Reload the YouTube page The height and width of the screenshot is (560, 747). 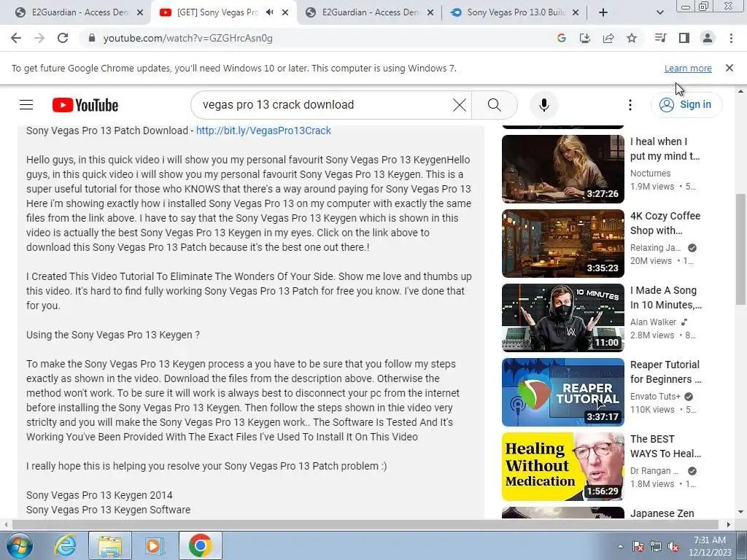point(63,38)
